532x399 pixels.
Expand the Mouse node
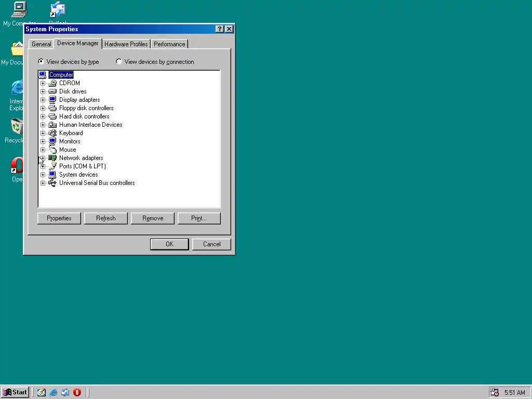pos(43,150)
